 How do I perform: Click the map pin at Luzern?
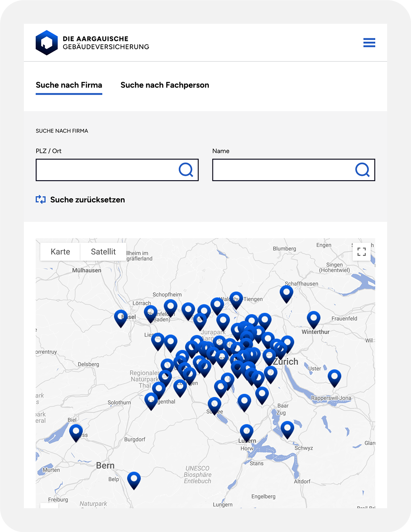click(247, 432)
